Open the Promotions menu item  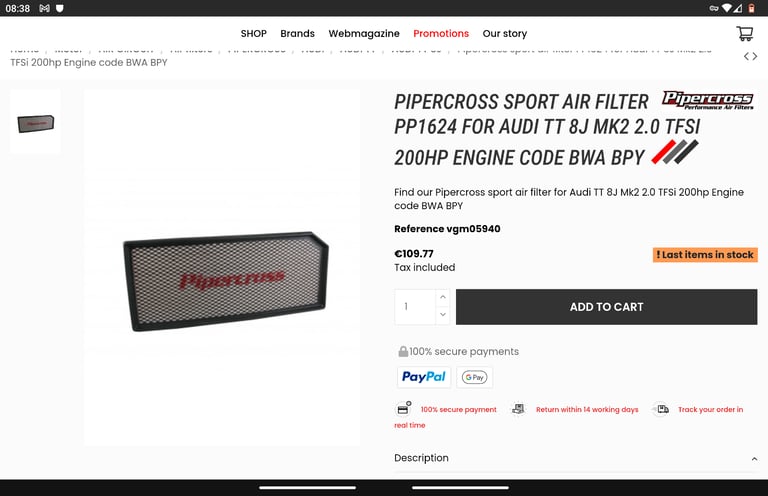(441, 33)
